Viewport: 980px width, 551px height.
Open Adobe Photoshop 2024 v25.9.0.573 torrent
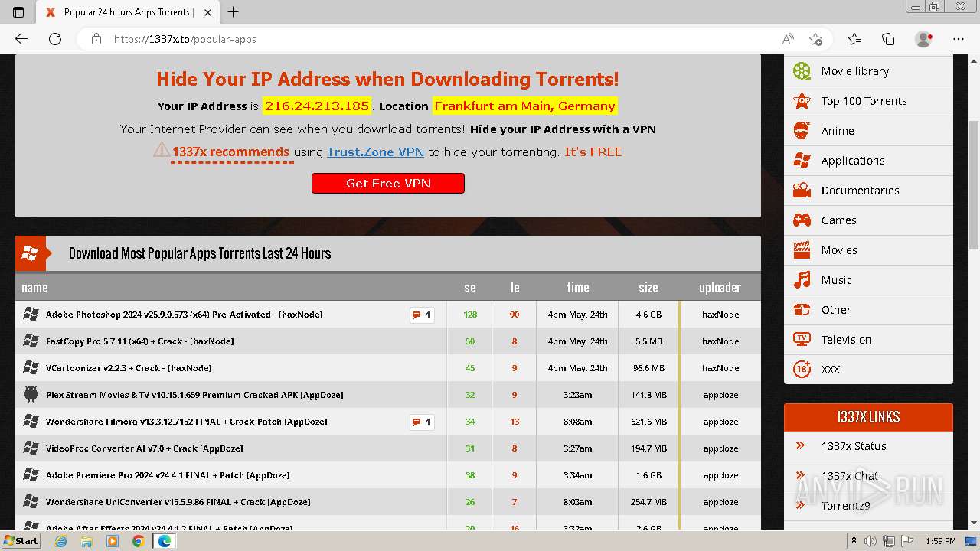[x=185, y=315]
